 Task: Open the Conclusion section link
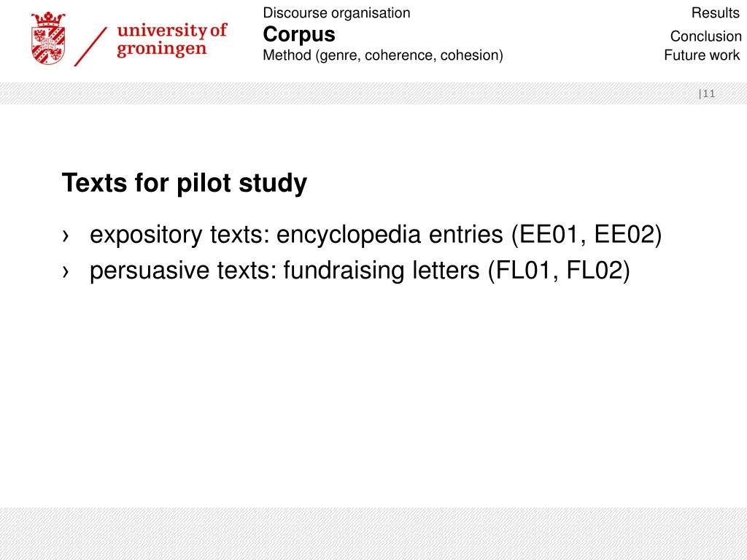point(705,36)
